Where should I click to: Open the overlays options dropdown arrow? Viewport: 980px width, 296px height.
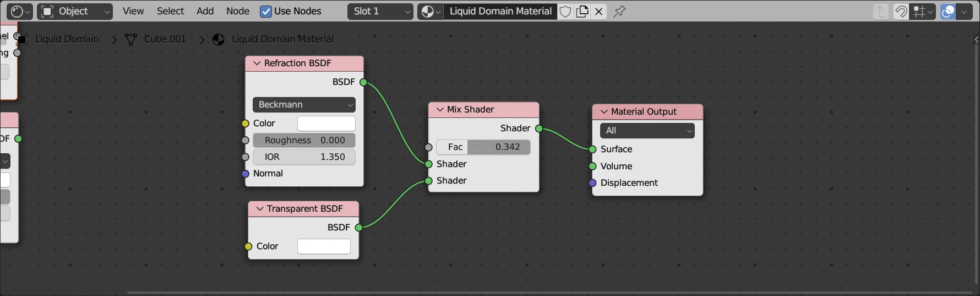coord(964,12)
